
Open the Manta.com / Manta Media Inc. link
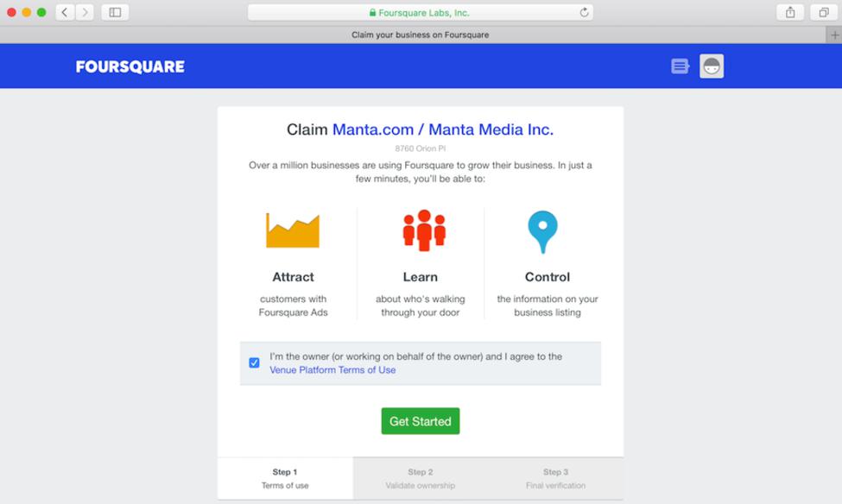[x=442, y=129]
